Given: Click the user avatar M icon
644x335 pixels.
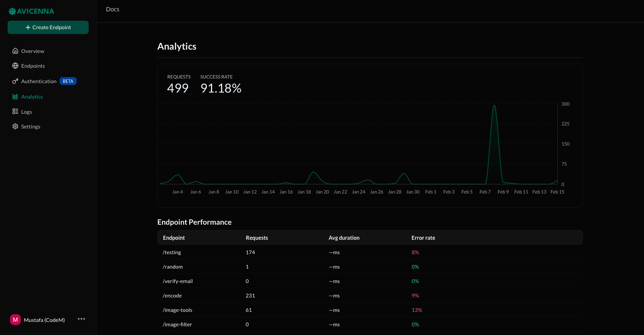Looking at the screenshot, I should (15, 320).
